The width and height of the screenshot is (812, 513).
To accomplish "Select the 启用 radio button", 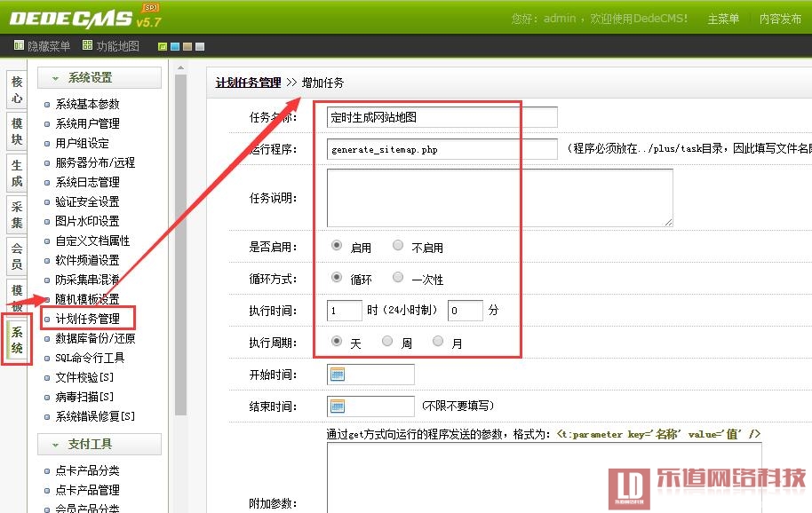I will [x=337, y=245].
